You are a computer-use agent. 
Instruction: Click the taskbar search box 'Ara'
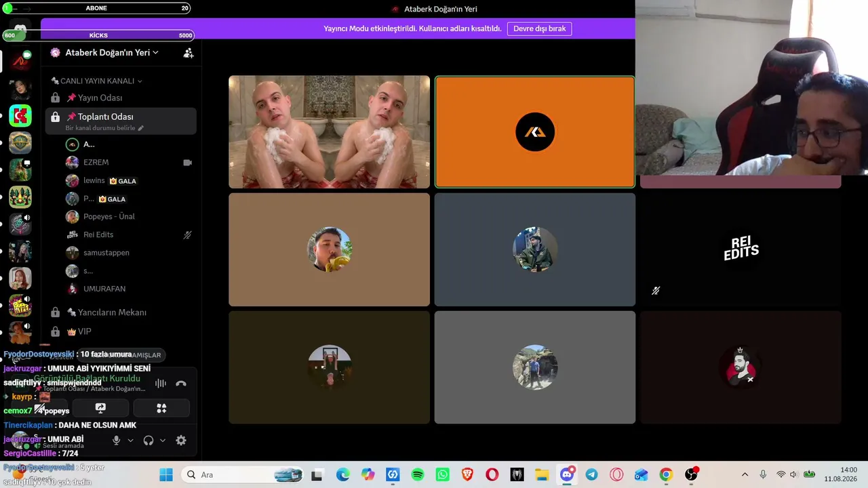coord(243,475)
